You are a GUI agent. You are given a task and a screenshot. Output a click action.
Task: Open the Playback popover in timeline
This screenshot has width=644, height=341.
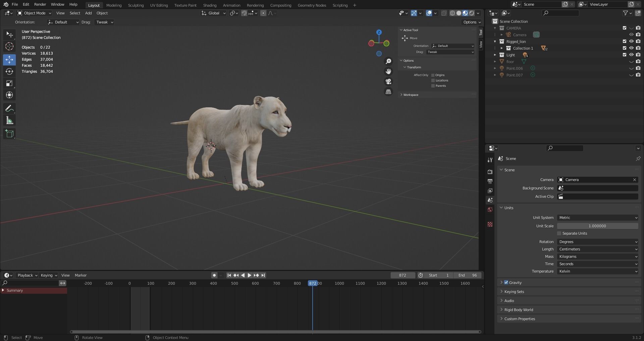pos(27,275)
